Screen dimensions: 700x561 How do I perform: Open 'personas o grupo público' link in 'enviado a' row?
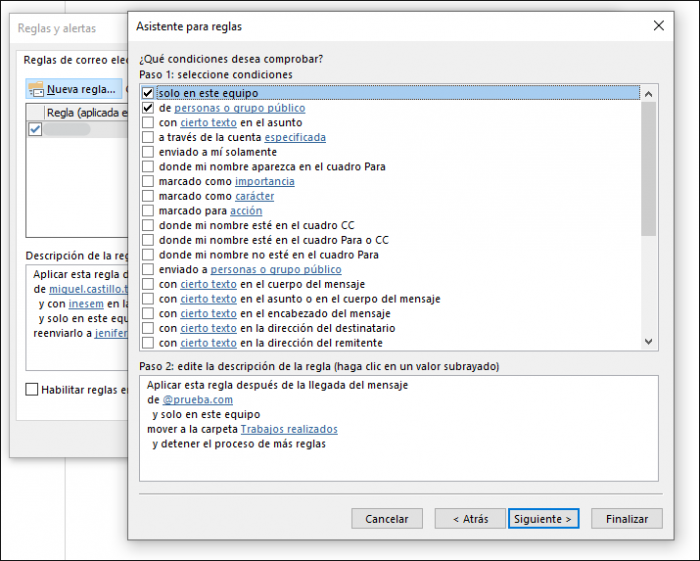276,270
